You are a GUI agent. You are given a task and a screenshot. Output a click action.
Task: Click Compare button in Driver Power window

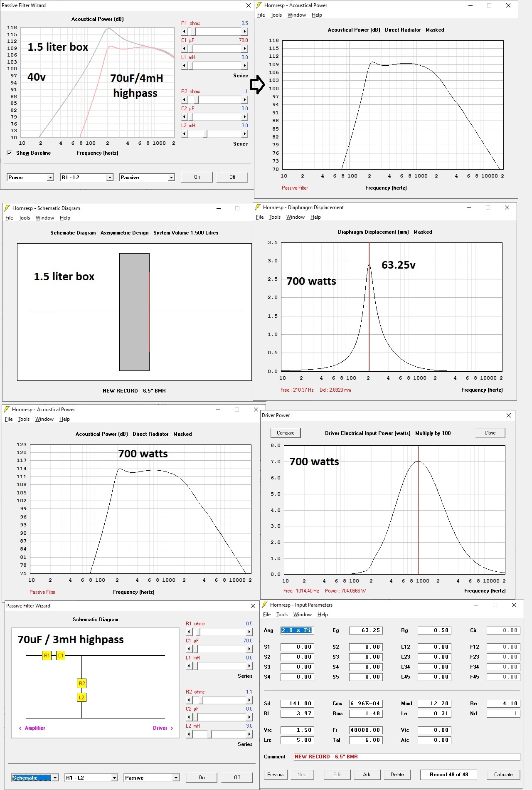(x=286, y=433)
